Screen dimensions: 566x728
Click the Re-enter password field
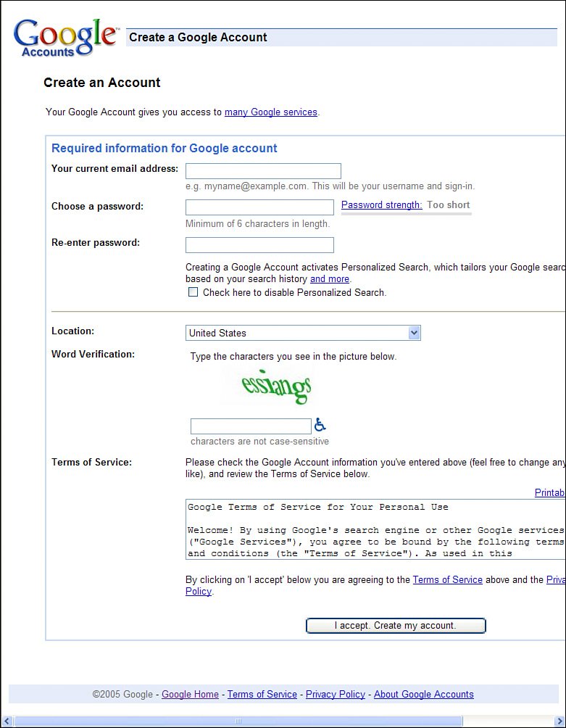click(x=259, y=245)
